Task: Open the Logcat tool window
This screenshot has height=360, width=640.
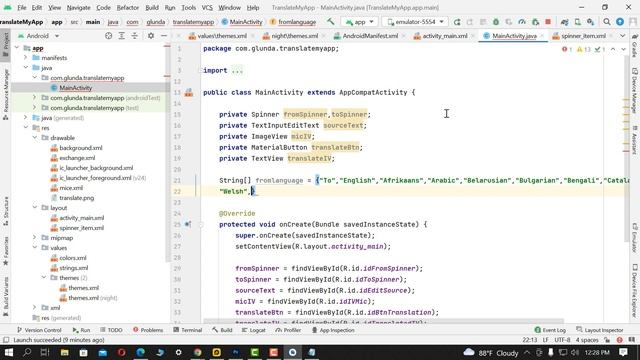Action: click(253, 330)
